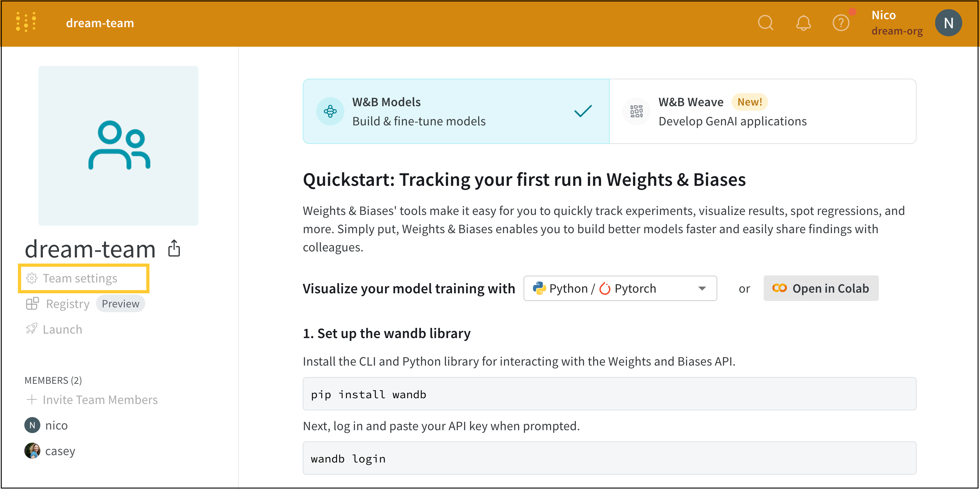Click the share icon next to dream-team
Viewport: 980px width, 490px height.
[174, 248]
